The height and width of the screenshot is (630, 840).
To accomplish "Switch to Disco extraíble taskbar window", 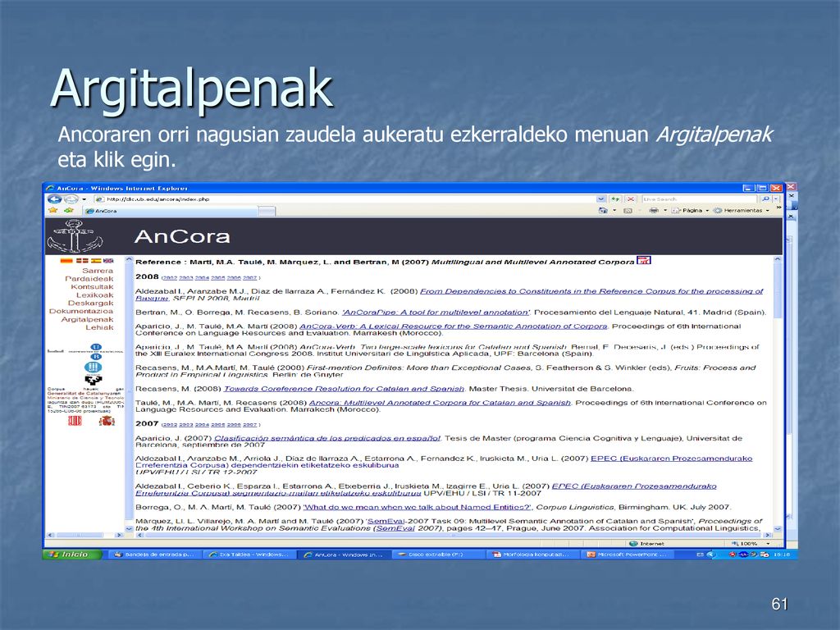I will pyautogui.click(x=440, y=555).
